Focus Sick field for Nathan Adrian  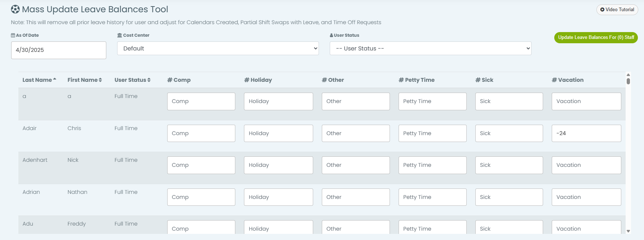[x=509, y=197]
